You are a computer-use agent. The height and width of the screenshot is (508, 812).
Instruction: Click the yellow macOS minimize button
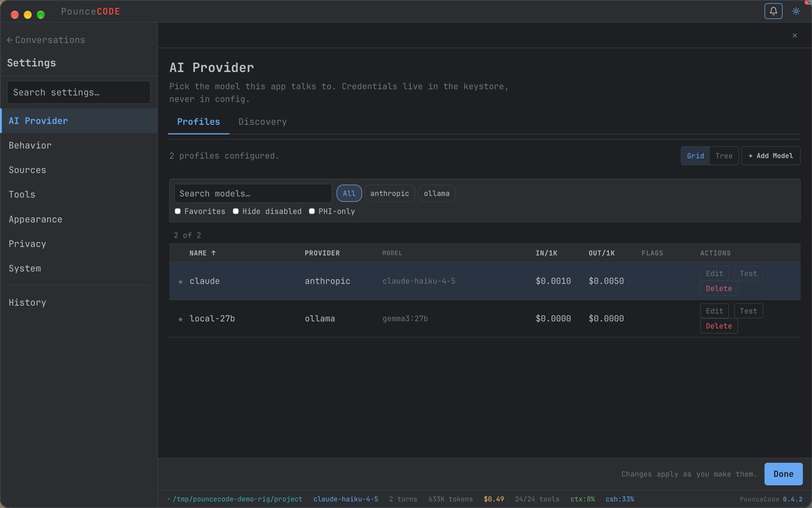28,15
